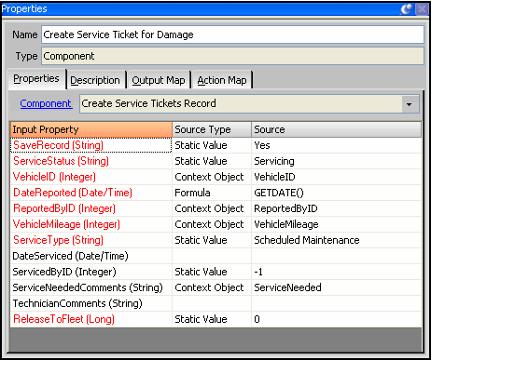Click the 'Servicing' source value
Viewport: 528px width, 372px height.
click(336, 161)
